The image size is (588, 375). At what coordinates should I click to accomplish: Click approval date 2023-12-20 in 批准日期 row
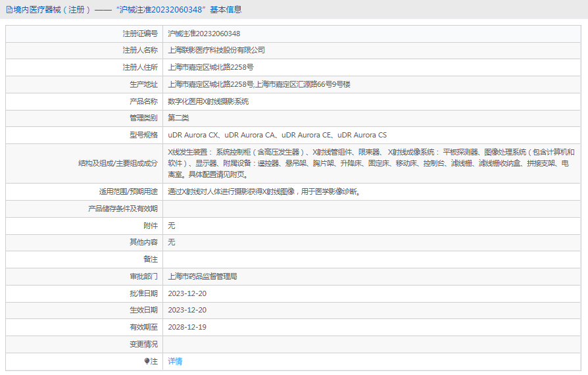point(187,293)
